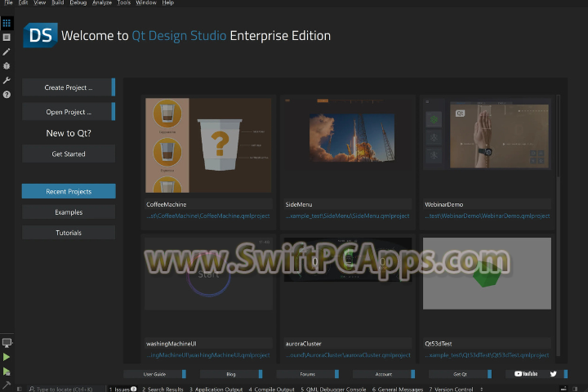Open the kit selector monitor icon
588x392 pixels.
(7, 342)
